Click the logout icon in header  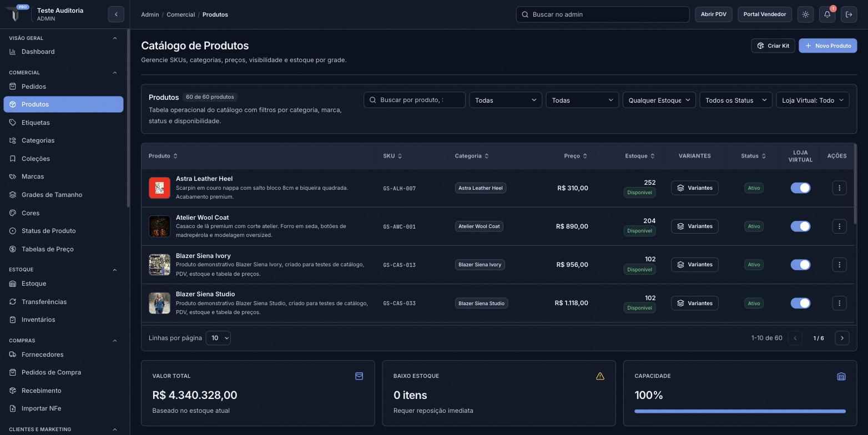tap(849, 14)
